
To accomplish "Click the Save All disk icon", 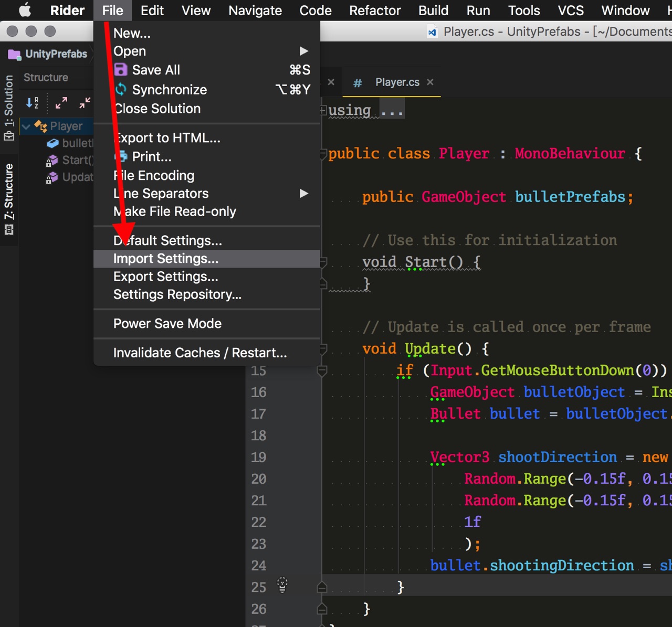I will 121,70.
